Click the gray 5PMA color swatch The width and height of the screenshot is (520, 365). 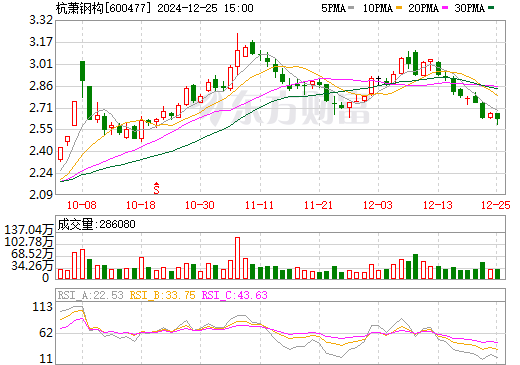[x=351, y=8]
